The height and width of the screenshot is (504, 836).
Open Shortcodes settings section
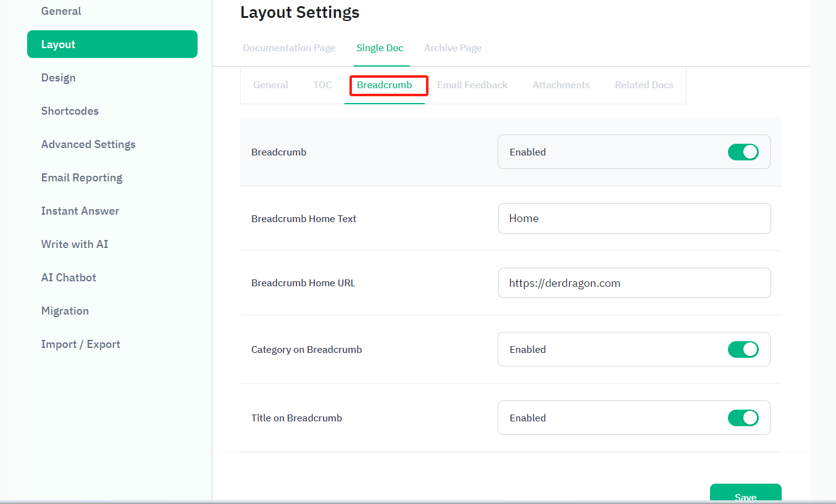tap(70, 111)
